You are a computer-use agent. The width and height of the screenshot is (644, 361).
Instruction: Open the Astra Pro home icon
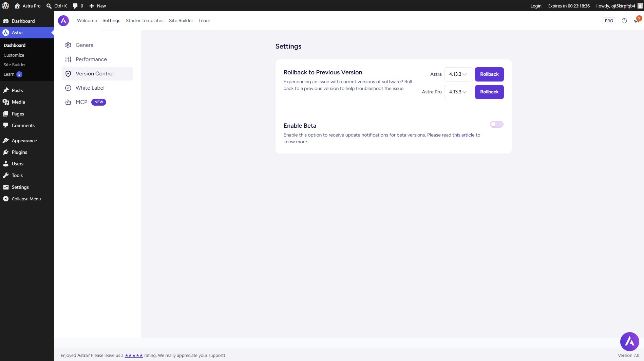pyautogui.click(x=17, y=6)
